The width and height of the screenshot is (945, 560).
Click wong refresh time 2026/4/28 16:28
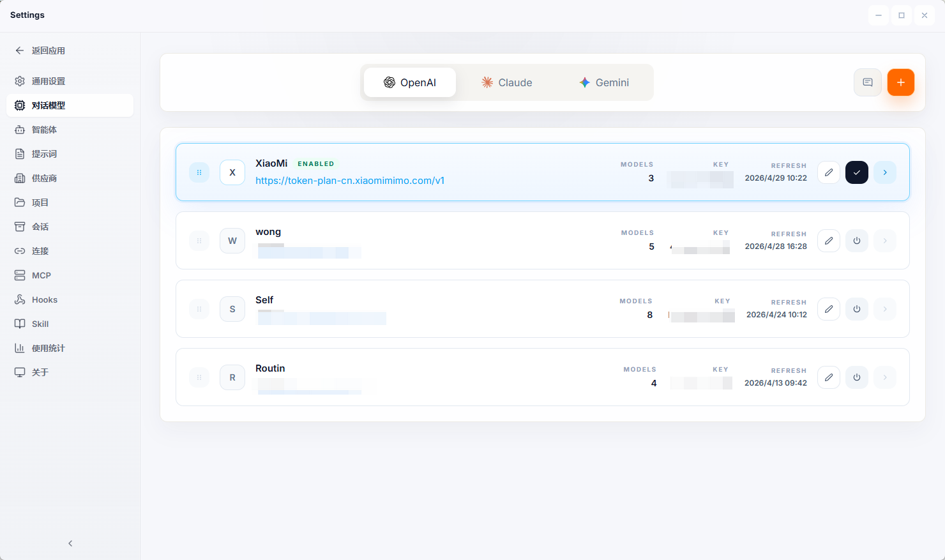point(776,246)
